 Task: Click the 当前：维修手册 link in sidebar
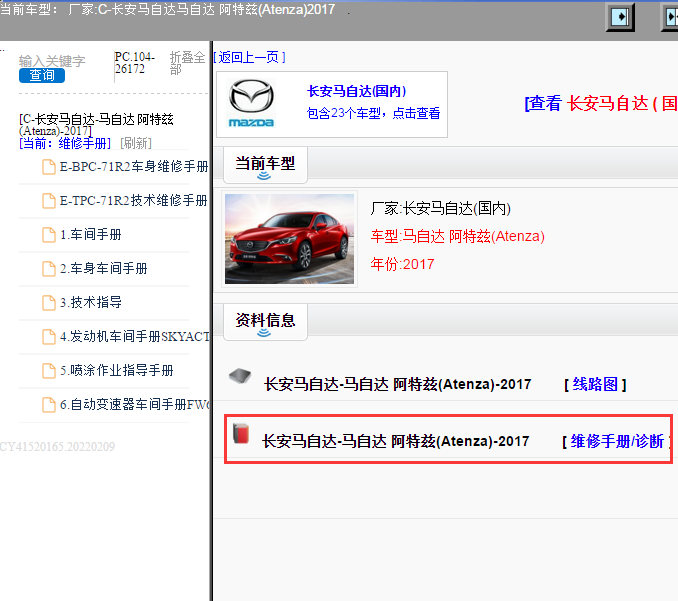pyautogui.click(x=65, y=143)
